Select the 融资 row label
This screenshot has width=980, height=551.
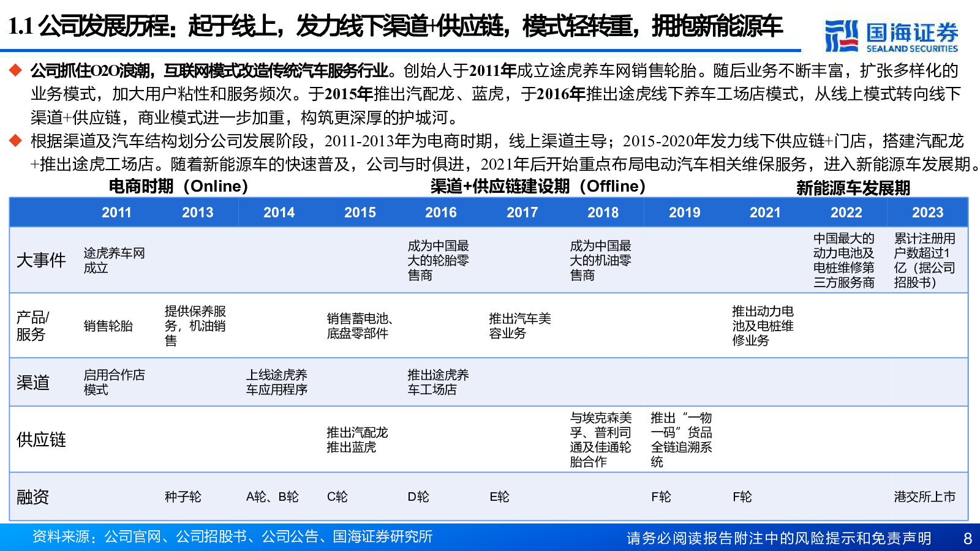point(33,497)
